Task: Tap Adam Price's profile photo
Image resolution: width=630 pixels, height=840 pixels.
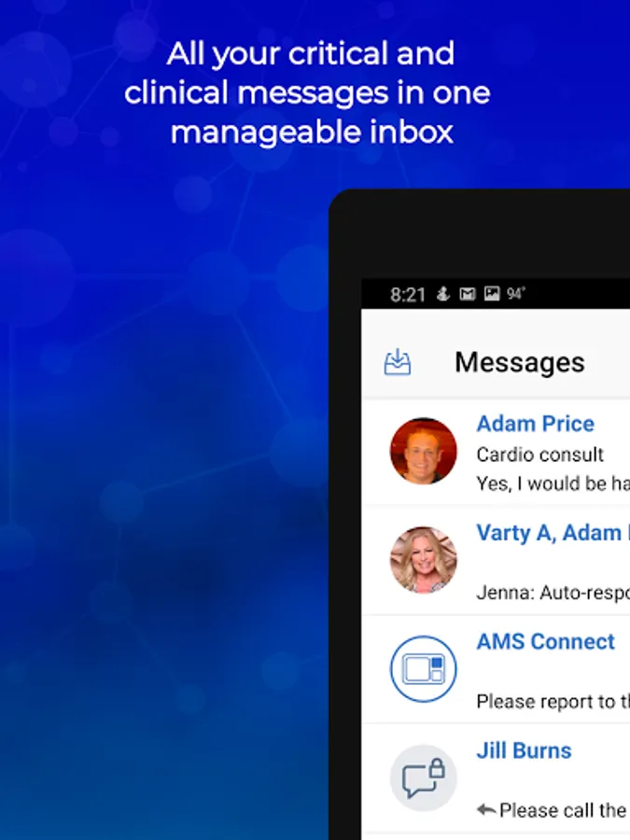Action: [x=423, y=451]
